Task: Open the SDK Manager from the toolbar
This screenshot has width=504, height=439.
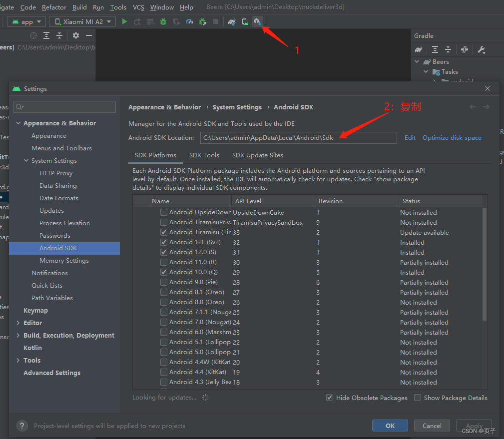Action: tap(258, 21)
